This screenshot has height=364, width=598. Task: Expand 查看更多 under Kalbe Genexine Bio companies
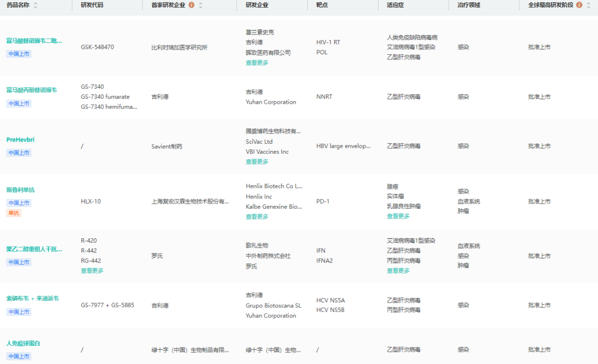click(257, 217)
